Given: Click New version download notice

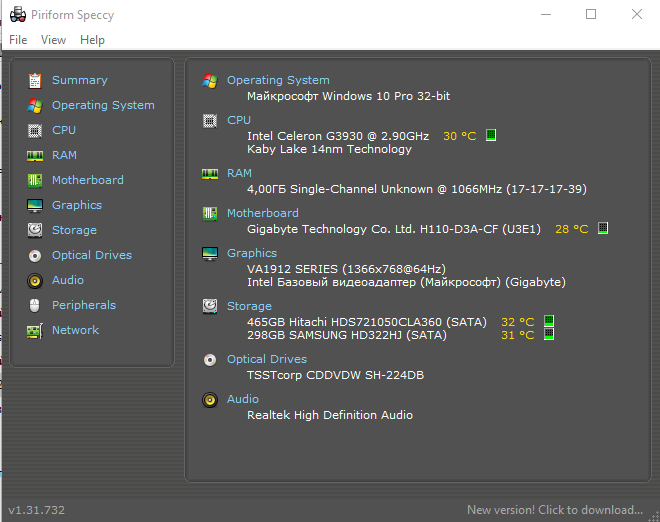Looking at the screenshot, I should pos(554,510).
